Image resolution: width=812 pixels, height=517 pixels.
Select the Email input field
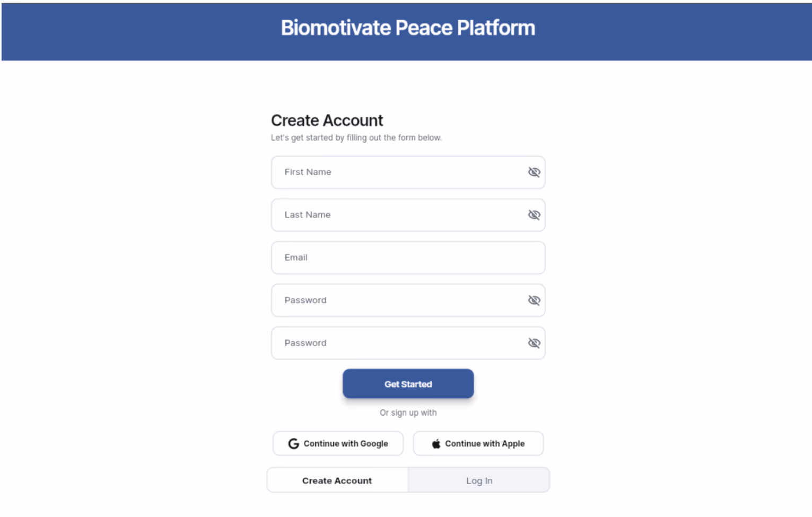tap(408, 258)
